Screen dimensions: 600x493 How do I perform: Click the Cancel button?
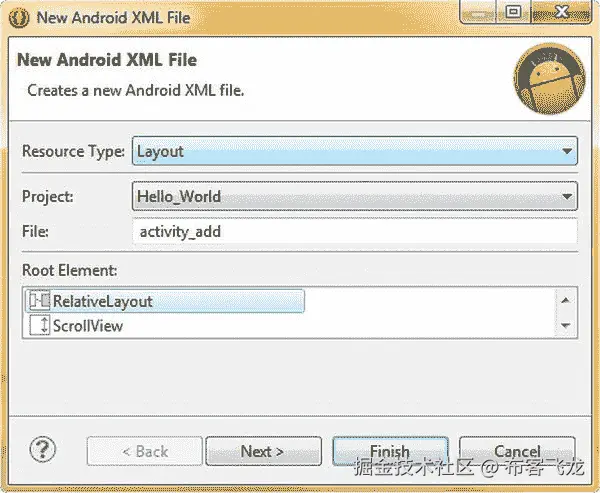517,451
